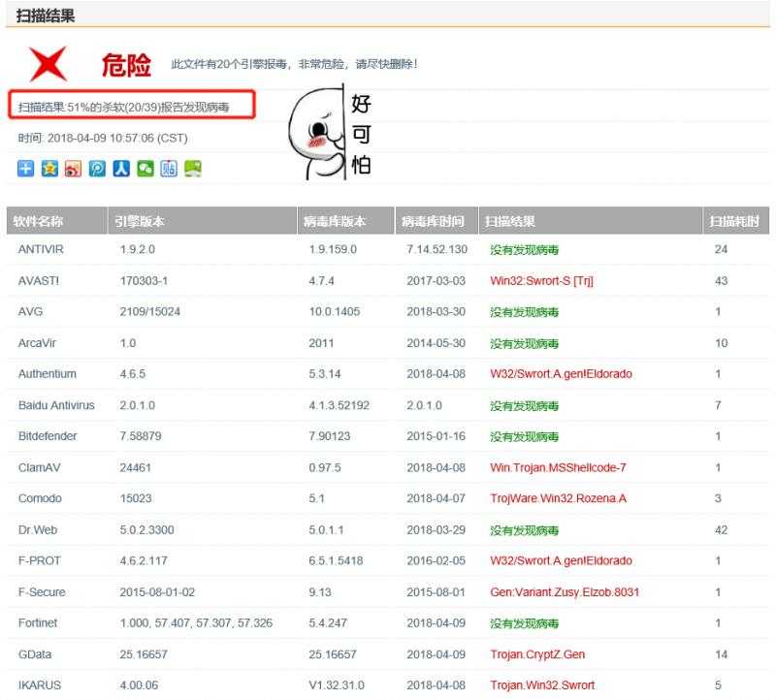Select the ArcaVir software name
This screenshot has height=700, width=776.
[x=37, y=343]
